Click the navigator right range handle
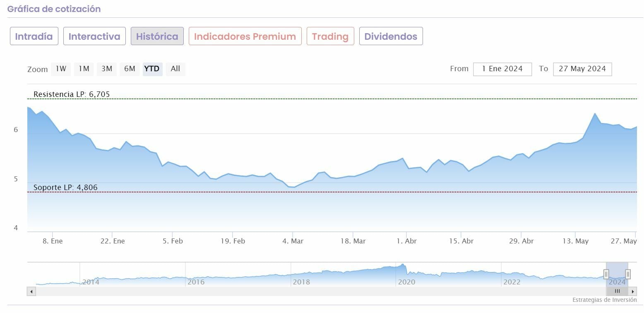 628,274
